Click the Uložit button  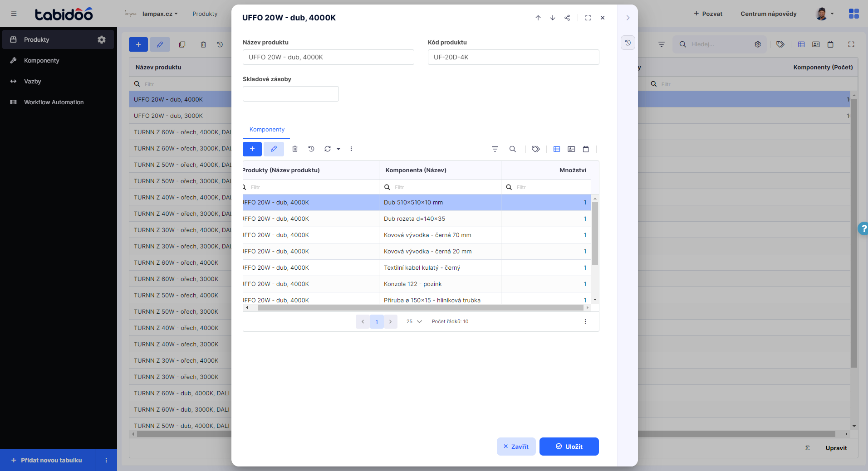(x=569, y=447)
